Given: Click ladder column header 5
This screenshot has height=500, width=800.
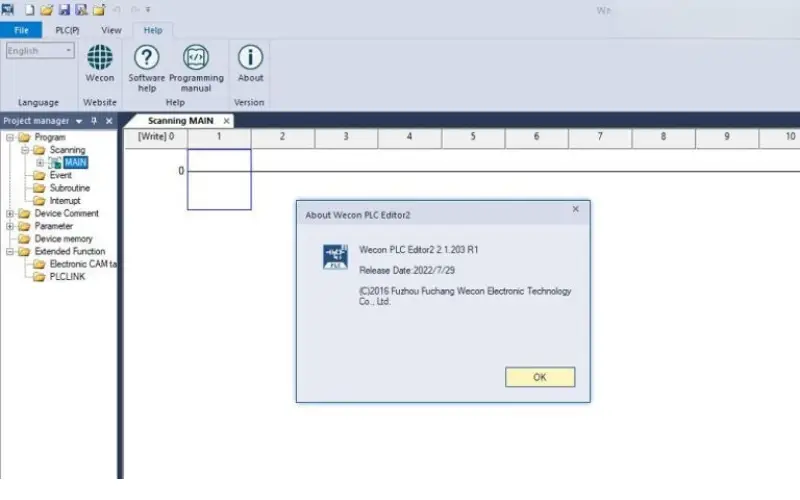Looking at the screenshot, I should (473, 138).
